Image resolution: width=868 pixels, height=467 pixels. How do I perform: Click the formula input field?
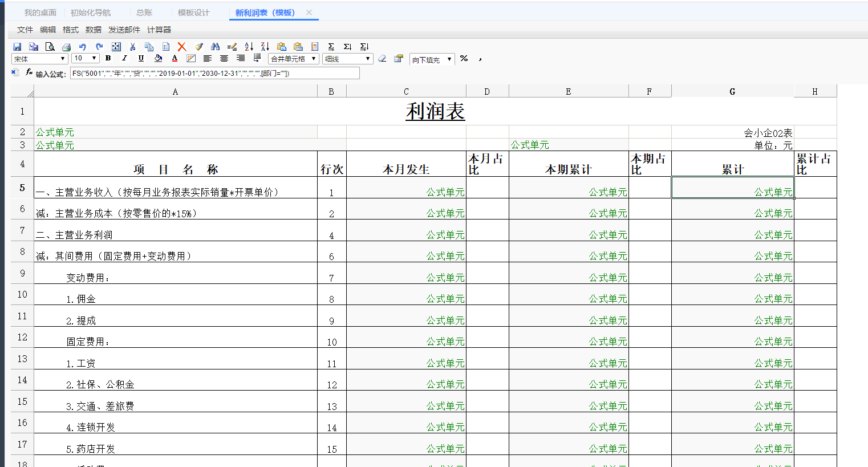tap(215, 73)
